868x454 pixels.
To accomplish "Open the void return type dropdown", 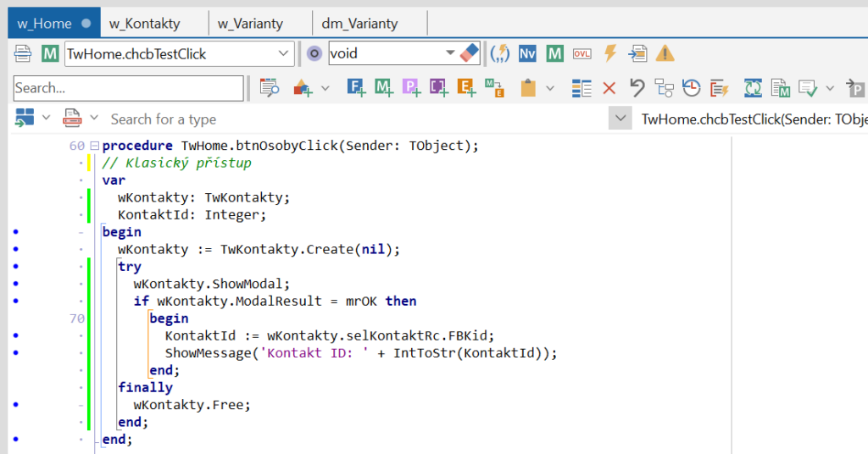I will point(450,53).
